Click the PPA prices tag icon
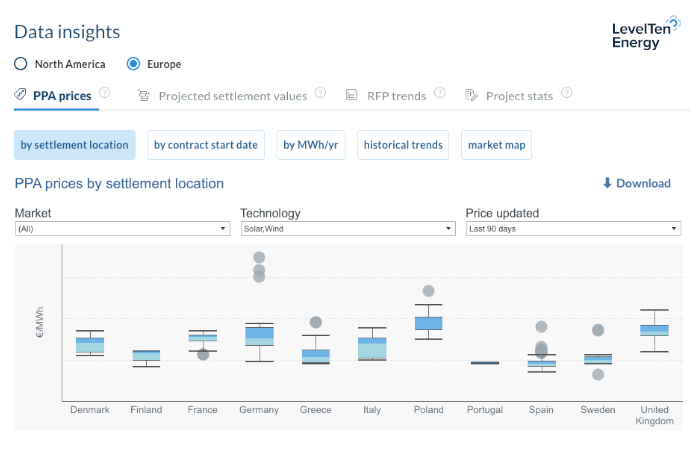 click(x=21, y=95)
